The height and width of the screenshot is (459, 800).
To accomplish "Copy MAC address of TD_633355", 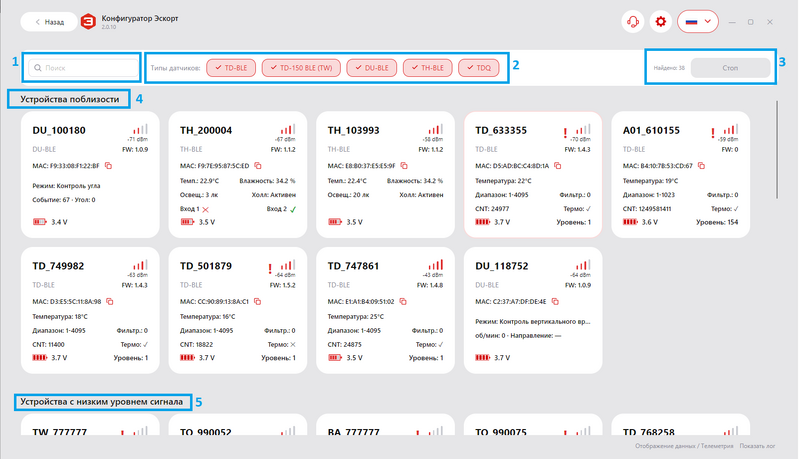I will coord(558,166).
